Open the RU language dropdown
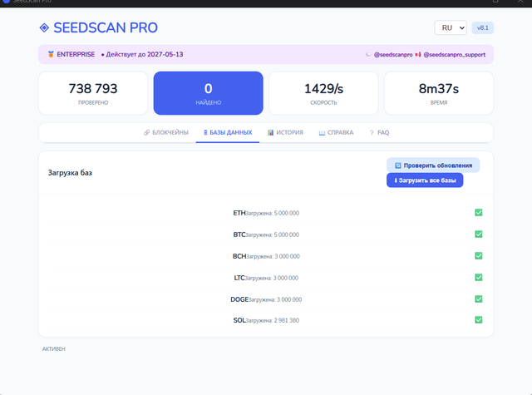This screenshot has height=395, width=532. 451,27
